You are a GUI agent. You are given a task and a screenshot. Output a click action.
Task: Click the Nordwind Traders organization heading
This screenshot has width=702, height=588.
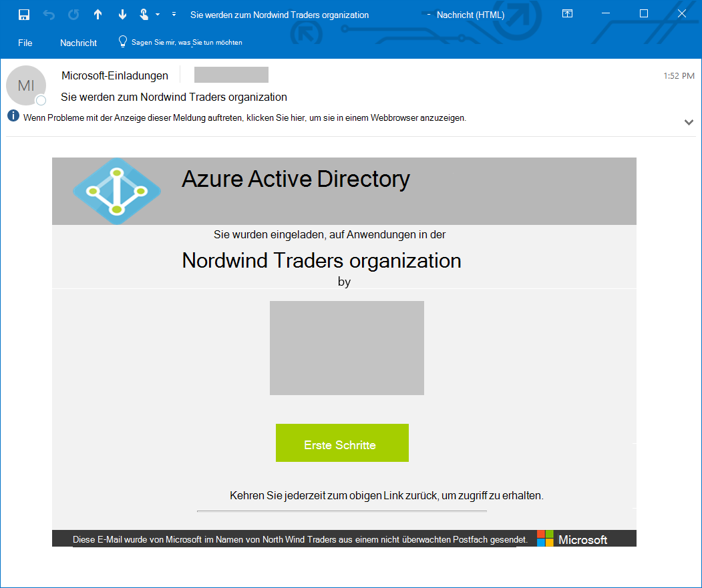(x=321, y=261)
